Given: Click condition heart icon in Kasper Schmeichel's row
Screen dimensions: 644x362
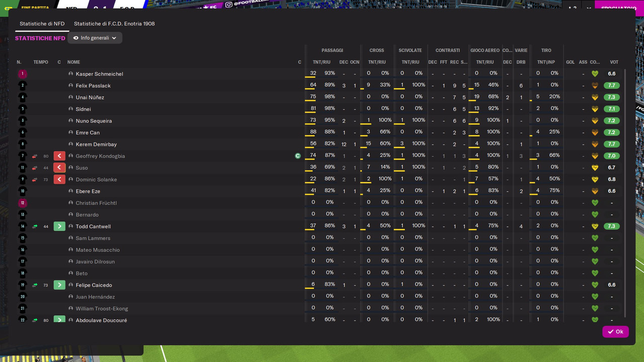Looking at the screenshot, I should 595,74.
